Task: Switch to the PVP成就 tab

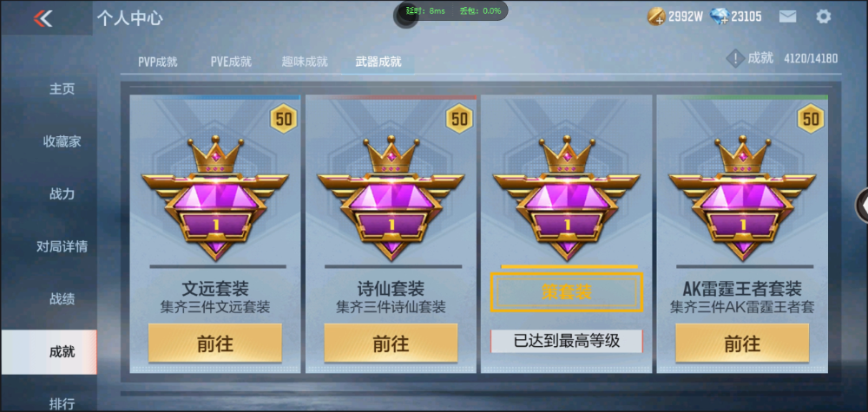Action: tap(158, 62)
